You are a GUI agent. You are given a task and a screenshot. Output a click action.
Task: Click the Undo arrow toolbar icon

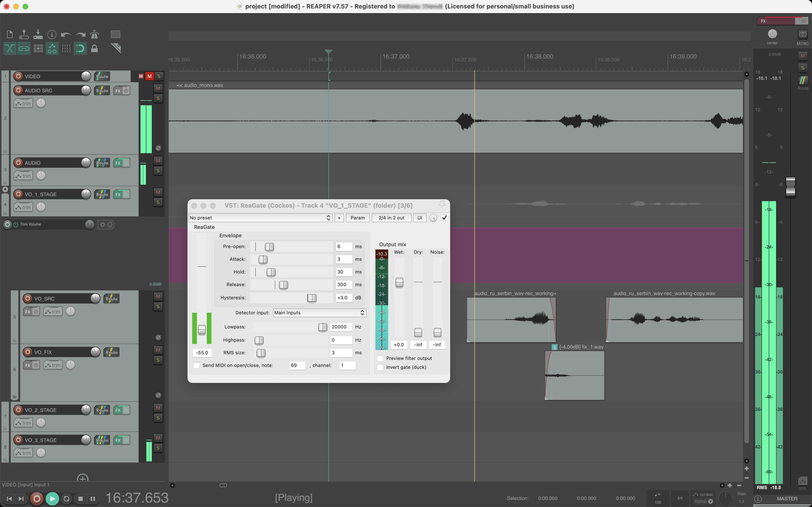(66, 34)
